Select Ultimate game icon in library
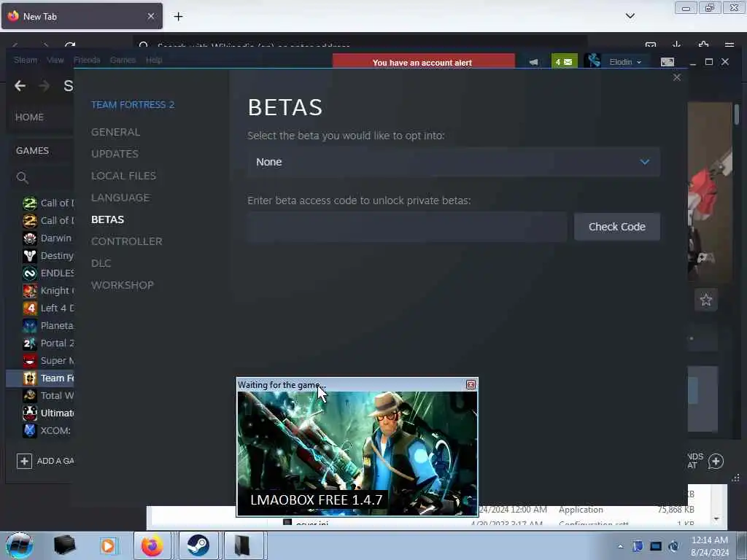The height and width of the screenshot is (560, 747). pos(30,413)
